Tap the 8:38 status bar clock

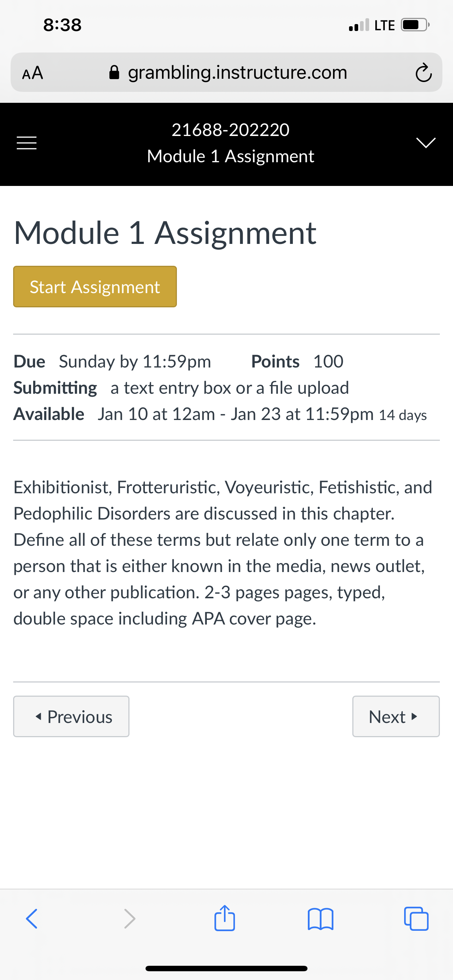point(62,25)
